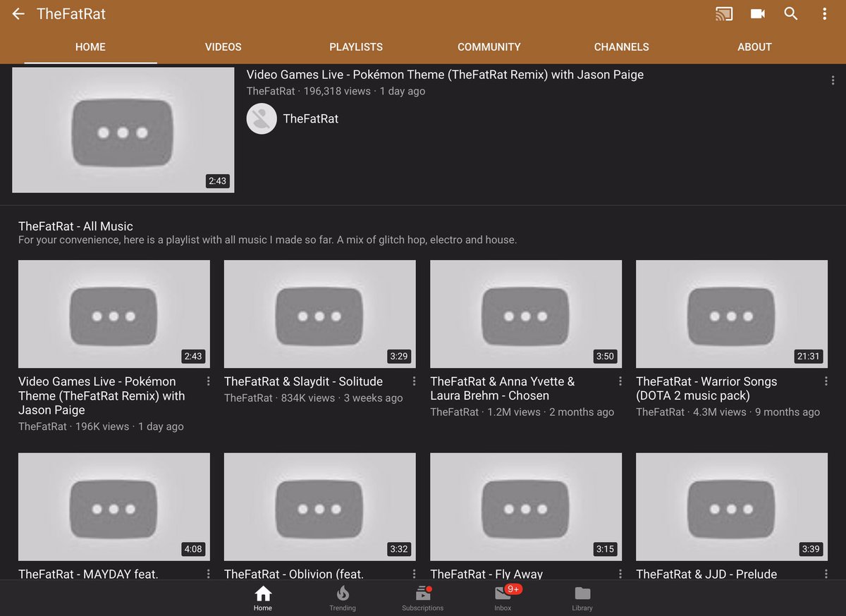
Task: Open menu for Pokémon Theme playlist video
Action: [x=208, y=381]
